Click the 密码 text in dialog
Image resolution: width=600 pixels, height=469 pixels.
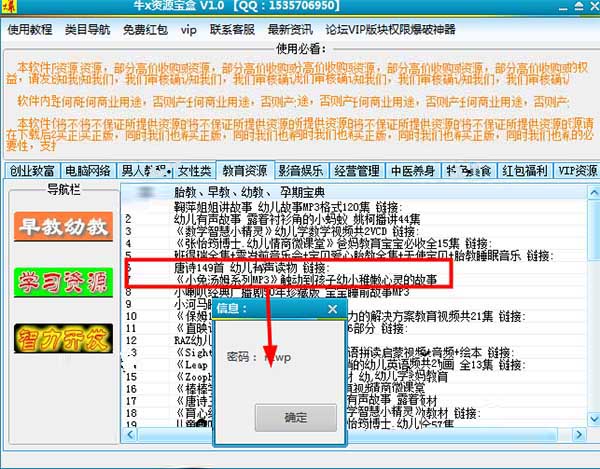(x=241, y=357)
